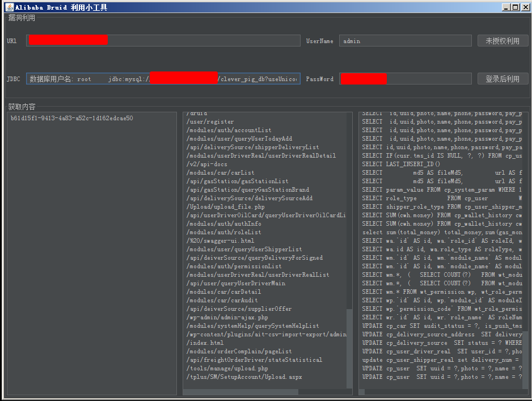
Task: Focus the JDBC connection string field
Action: [x=163, y=79]
